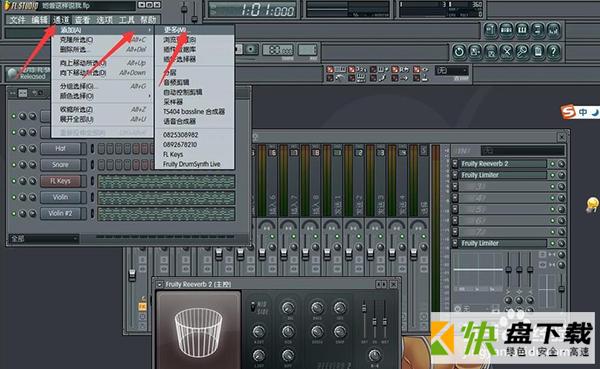Click the master volume slider at top

184,10
